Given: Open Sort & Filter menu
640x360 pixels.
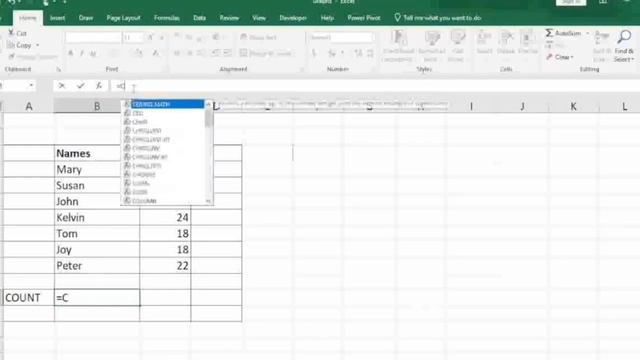Looking at the screenshot, I should click(x=601, y=46).
